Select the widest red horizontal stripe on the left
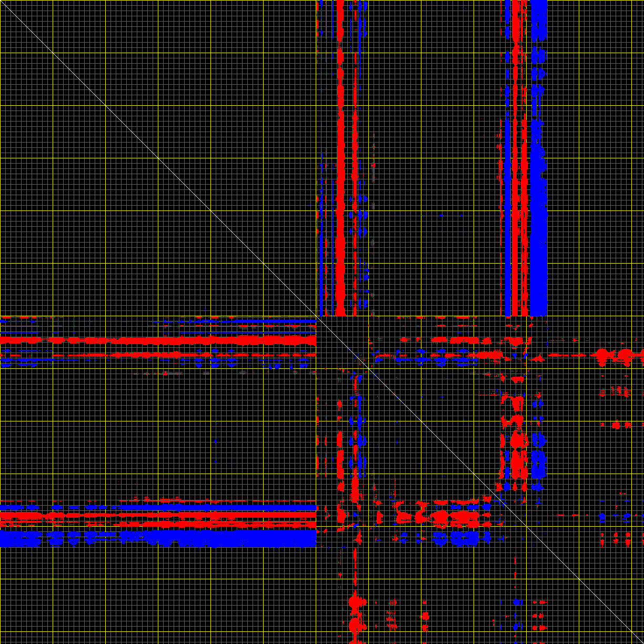 (x=158, y=340)
